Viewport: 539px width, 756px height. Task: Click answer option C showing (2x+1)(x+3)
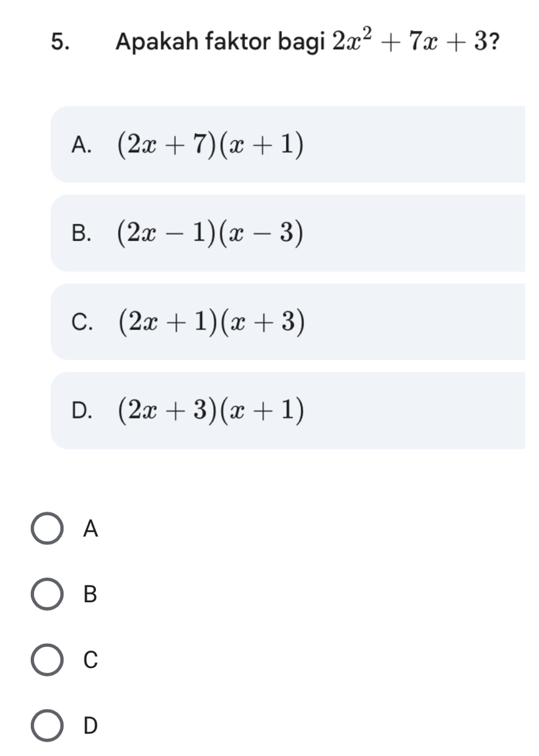pyautogui.click(x=263, y=321)
